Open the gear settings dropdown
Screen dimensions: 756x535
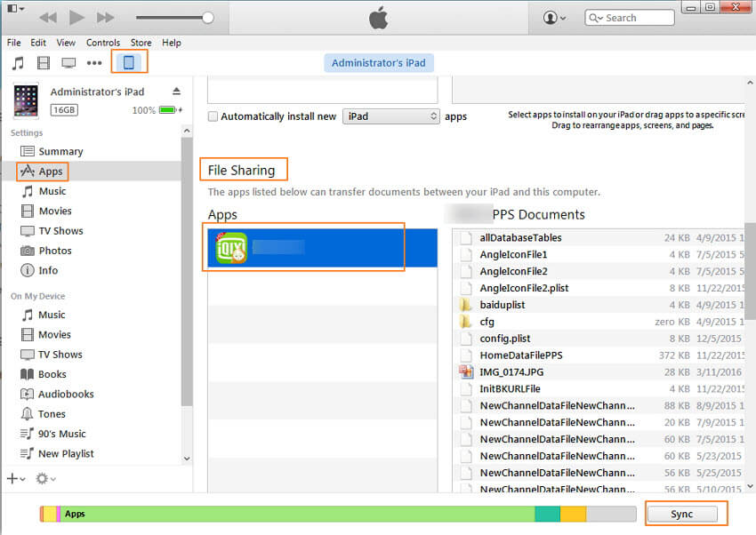(44, 478)
